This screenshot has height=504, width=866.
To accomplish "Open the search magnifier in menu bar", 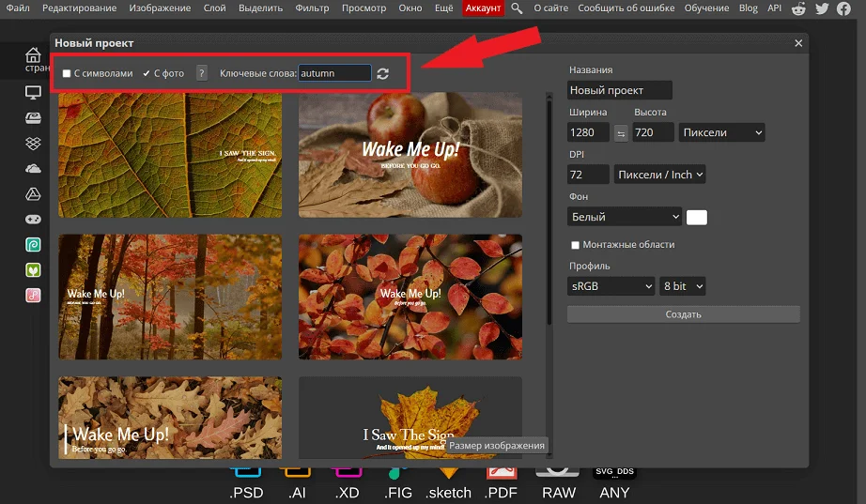I will click(517, 8).
